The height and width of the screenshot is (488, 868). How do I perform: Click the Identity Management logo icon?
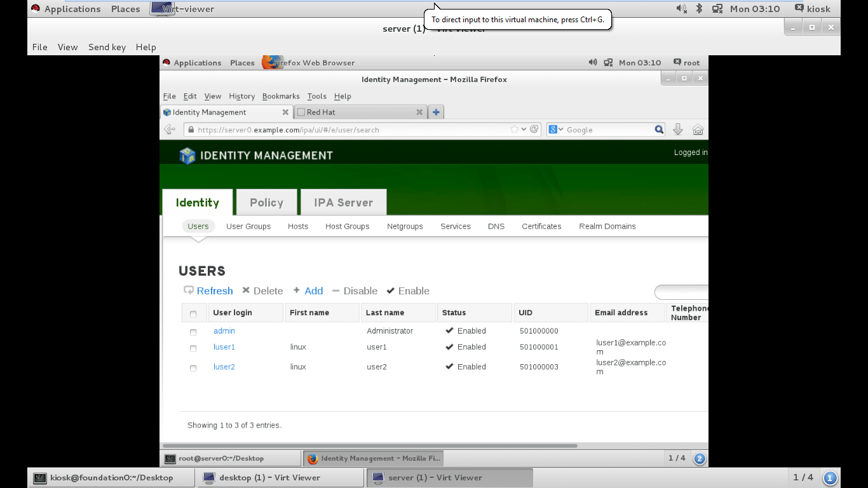pos(187,156)
